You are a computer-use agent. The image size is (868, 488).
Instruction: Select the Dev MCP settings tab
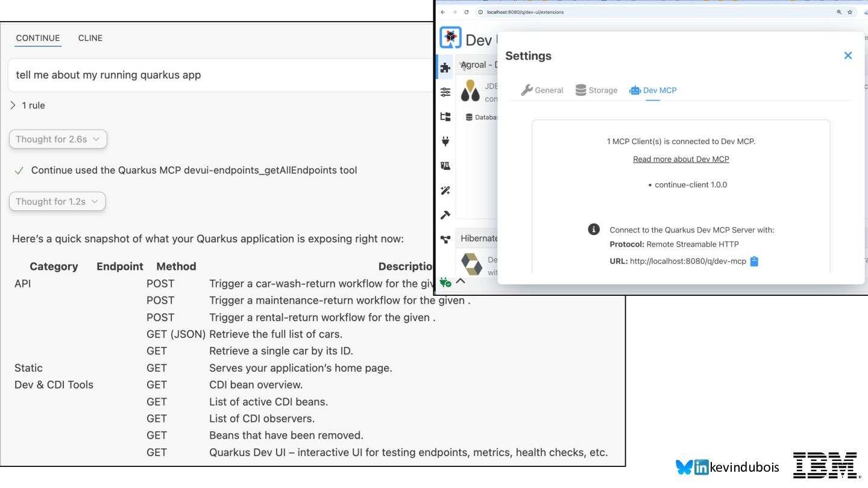(653, 90)
